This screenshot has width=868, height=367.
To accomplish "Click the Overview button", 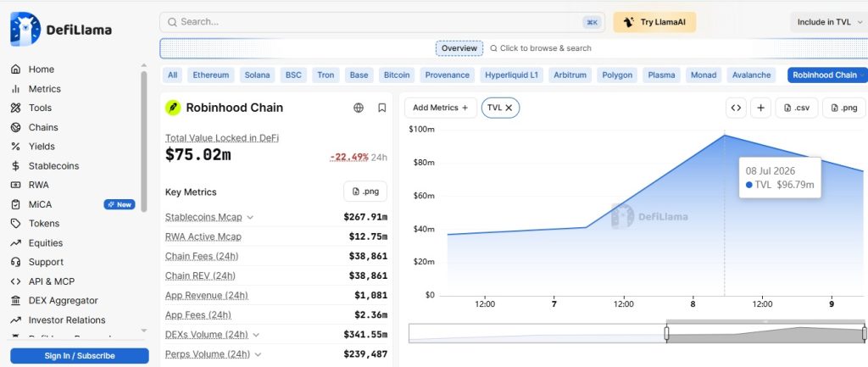I will (x=459, y=48).
